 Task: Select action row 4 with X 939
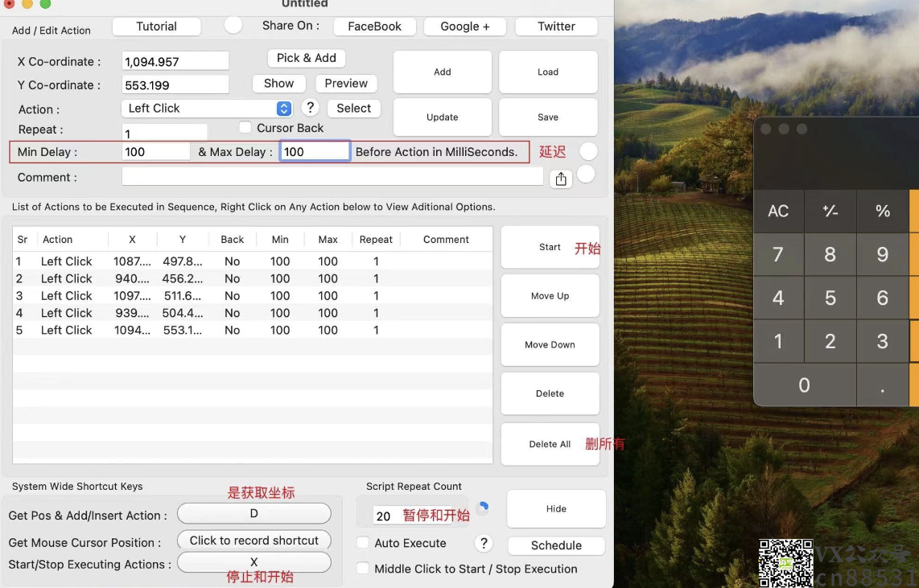[x=253, y=313]
